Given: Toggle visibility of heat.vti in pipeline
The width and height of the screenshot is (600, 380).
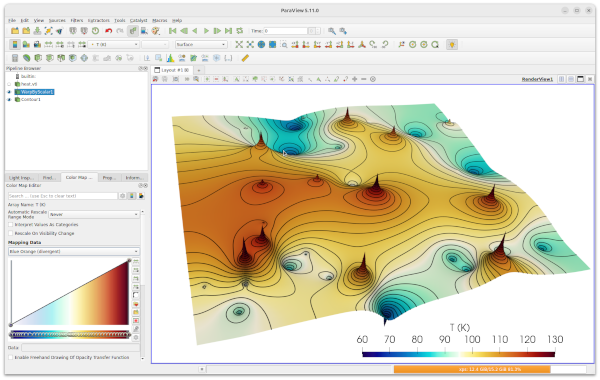Looking at the screenshot, I should click(9, 84).
